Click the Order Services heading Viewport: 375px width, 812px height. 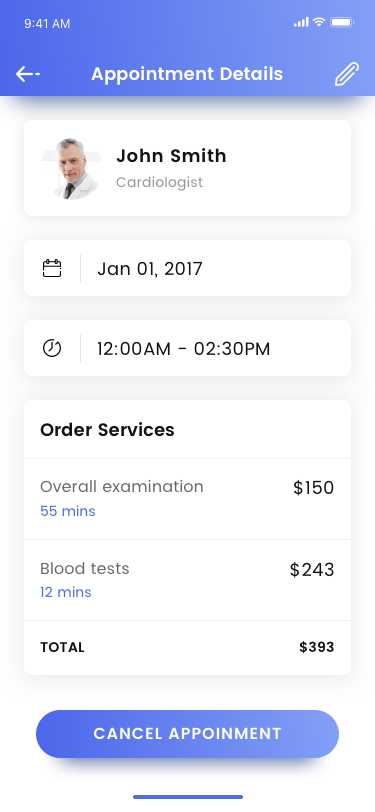(x=107, y=430)
